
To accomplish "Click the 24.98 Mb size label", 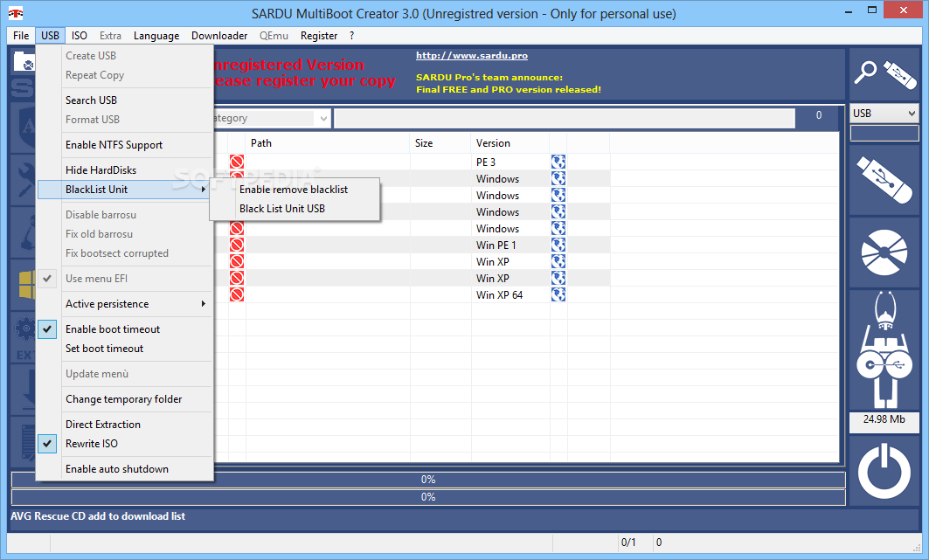I will [x=884, y=419].
